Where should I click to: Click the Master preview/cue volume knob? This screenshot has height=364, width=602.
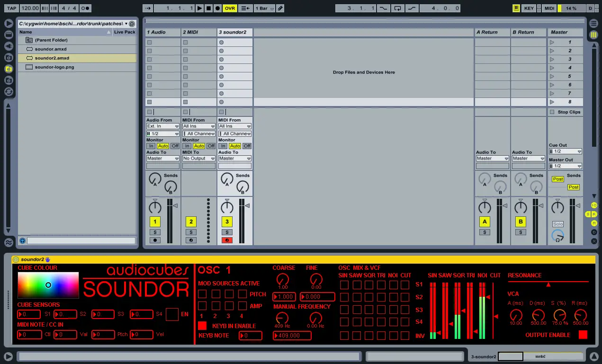558,236
